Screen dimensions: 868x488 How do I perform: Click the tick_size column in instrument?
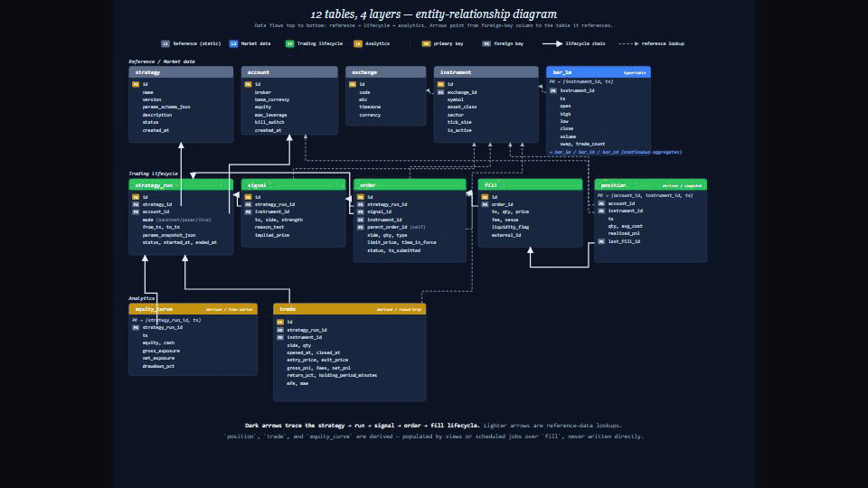click(x=459, y=123)
